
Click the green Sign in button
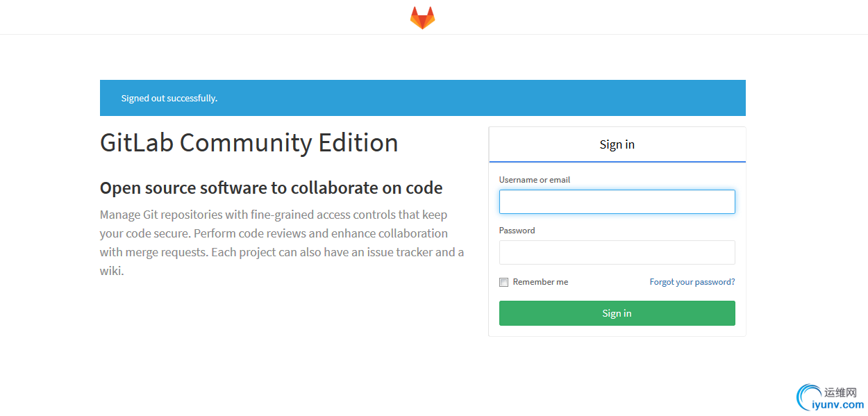(x=617, y=313)
